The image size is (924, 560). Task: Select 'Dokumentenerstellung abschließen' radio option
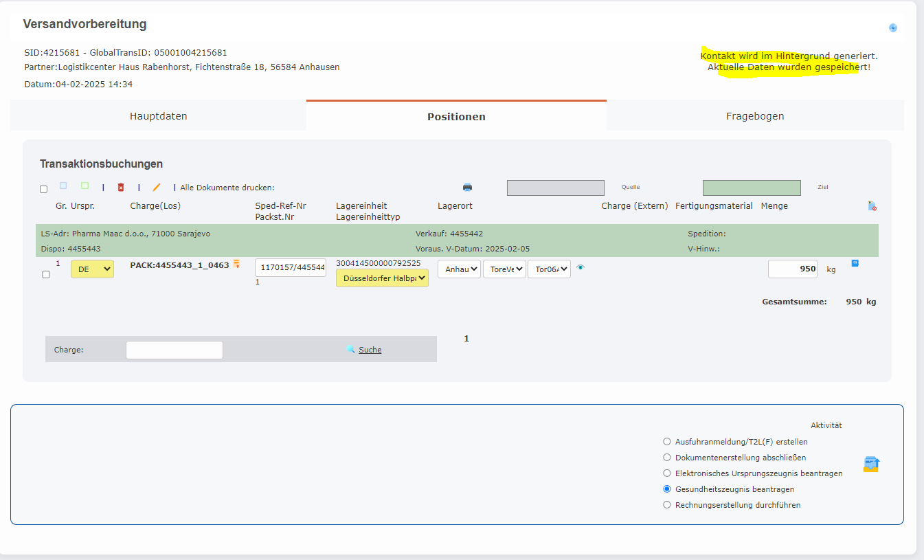[x=666, y=458]
